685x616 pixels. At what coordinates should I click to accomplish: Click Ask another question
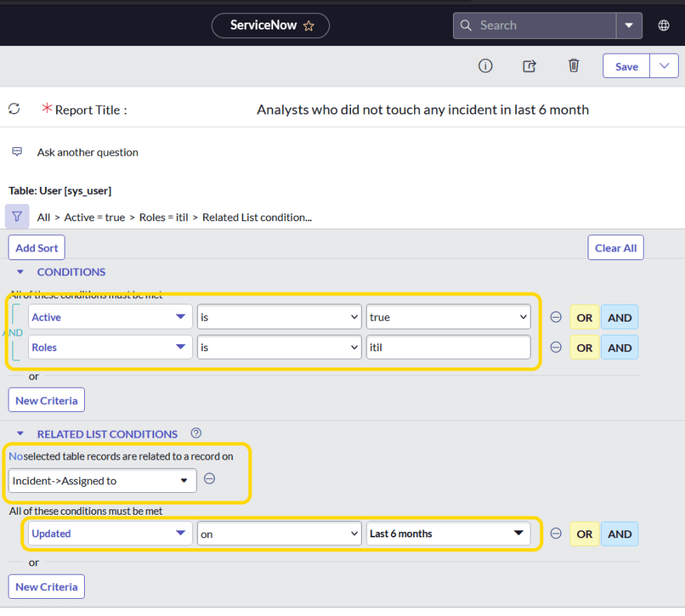pyautogui.click(x=87, y=152)
